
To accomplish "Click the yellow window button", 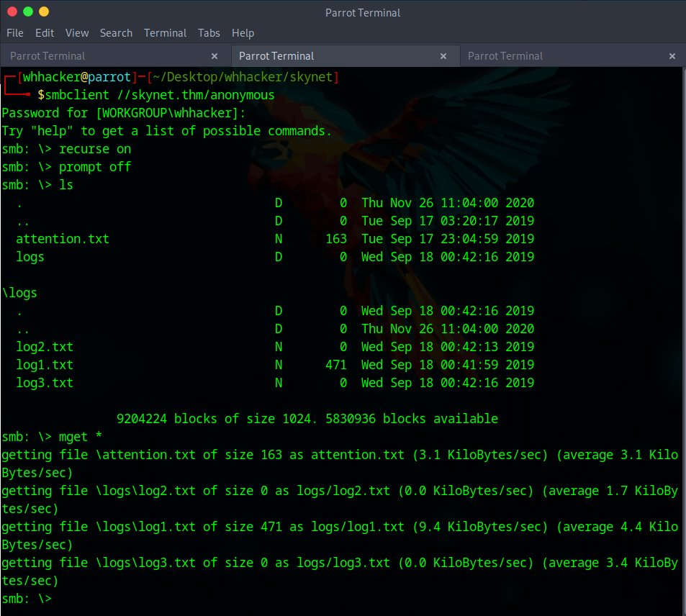I will 44,12.
